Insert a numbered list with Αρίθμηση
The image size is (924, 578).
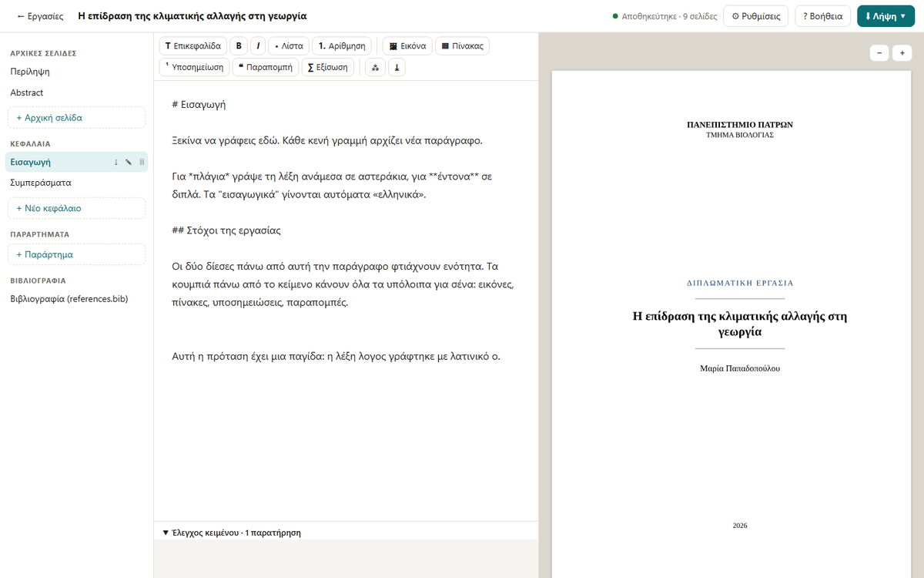click(343, 46)
